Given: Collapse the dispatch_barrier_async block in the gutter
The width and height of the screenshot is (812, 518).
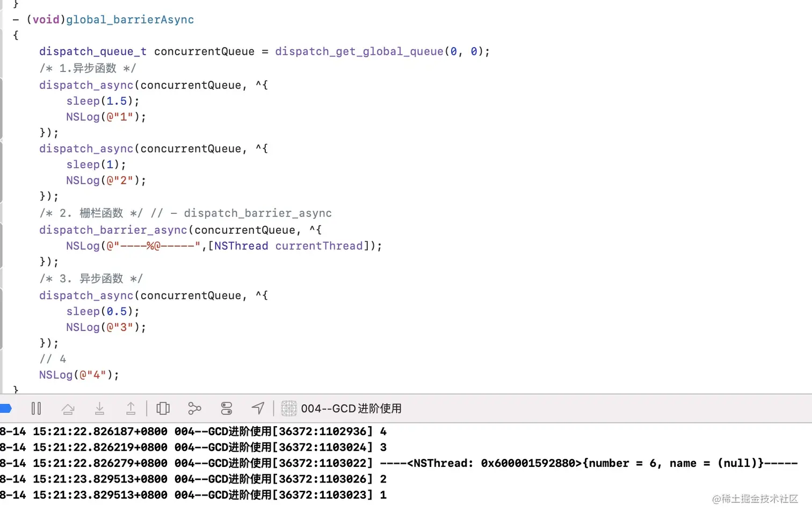Looking at the screenshot, I should point(3,244).
